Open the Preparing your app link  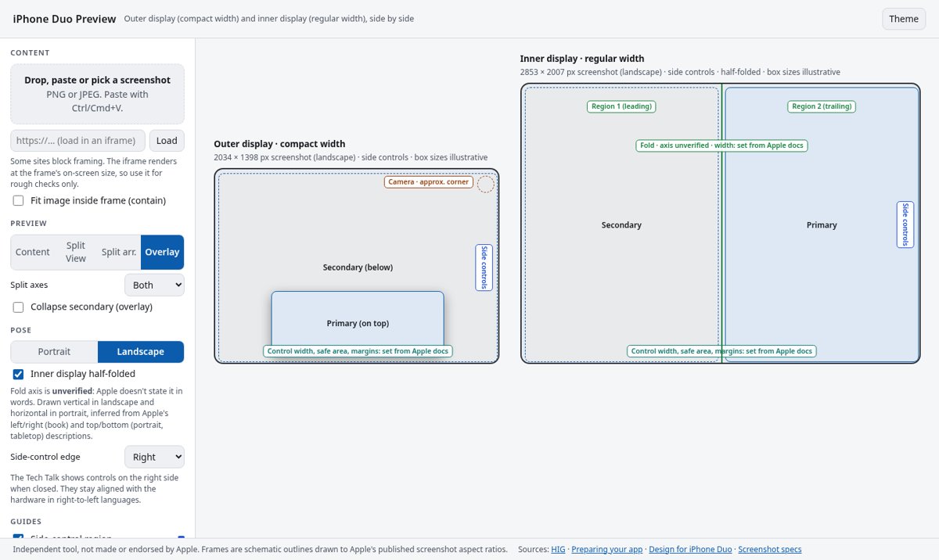[607, 550]
